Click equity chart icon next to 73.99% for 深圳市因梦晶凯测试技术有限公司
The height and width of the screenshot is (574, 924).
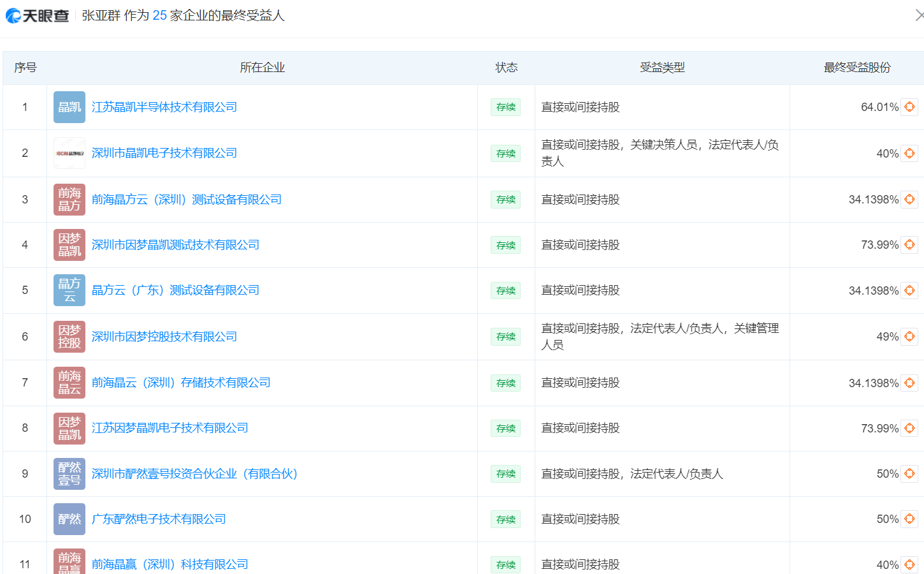(x=909, y=244)
